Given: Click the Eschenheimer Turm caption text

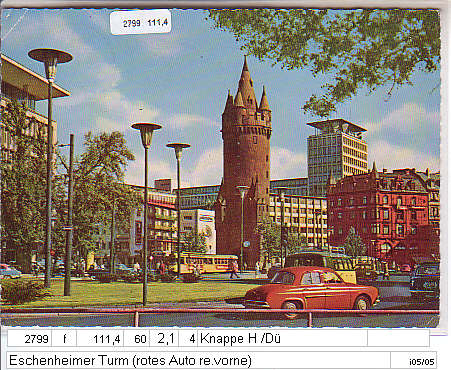Looking at the screenshot, I should 130,360.
